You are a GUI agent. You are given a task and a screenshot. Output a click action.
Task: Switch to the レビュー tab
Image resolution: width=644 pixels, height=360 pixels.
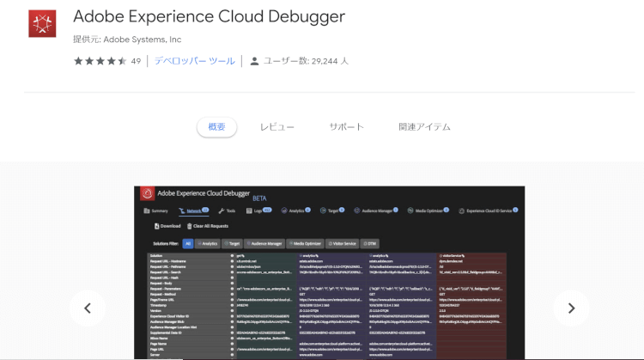pos(276,127)
